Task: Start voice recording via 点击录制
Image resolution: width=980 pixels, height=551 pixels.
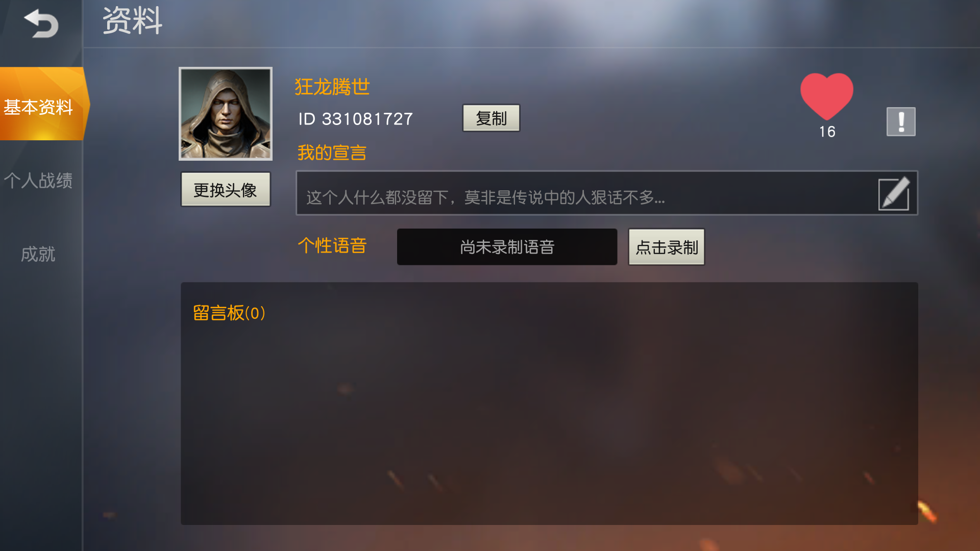Action: [666, 247]
